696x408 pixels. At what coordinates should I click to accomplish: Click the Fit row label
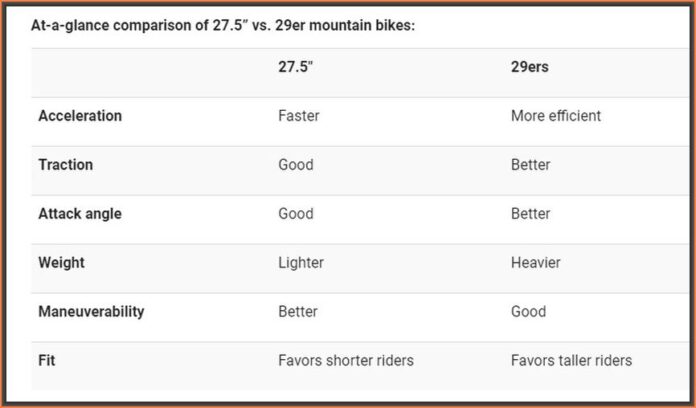click(x=46, y=360)
